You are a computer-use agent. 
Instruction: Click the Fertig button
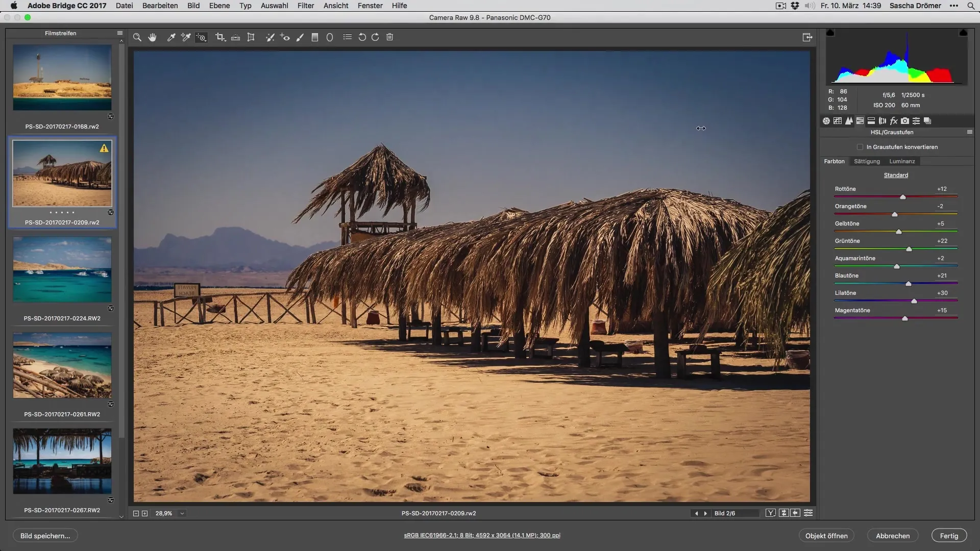click(x=949, y=536)
